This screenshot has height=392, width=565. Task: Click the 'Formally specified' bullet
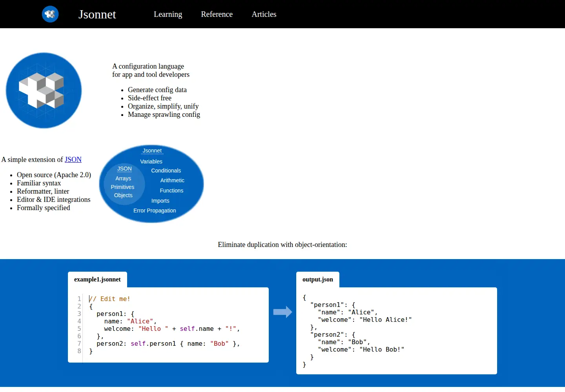pyautogui.click(x=43, y=208)
